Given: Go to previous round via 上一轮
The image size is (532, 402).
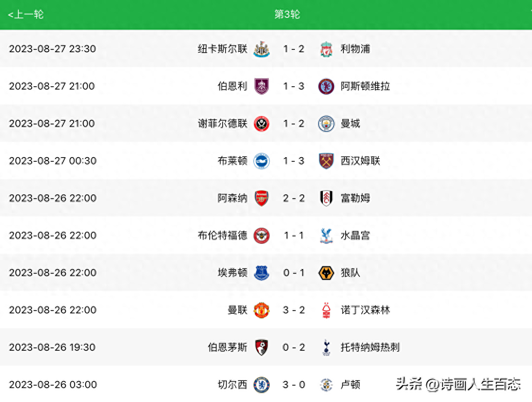Looking at the screenshot, I should click(26, 14).
